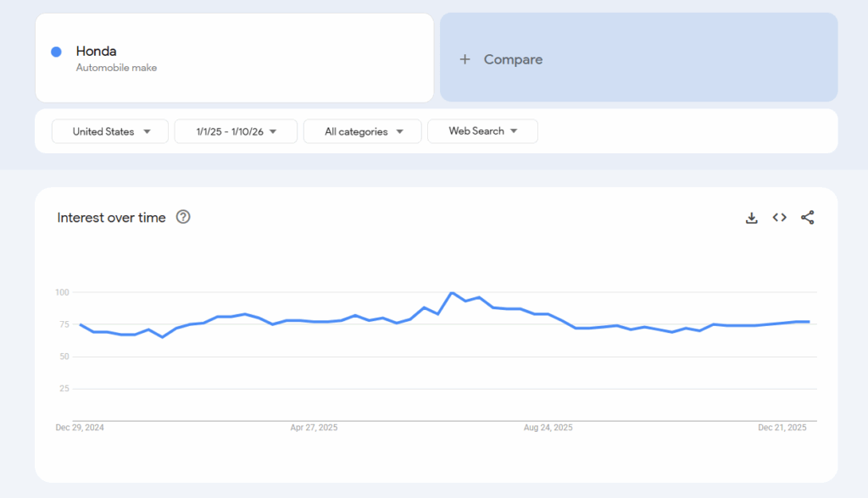Screen dimensions: 868x498
Task: Select the Honda search term card
Action: (233, 57)
